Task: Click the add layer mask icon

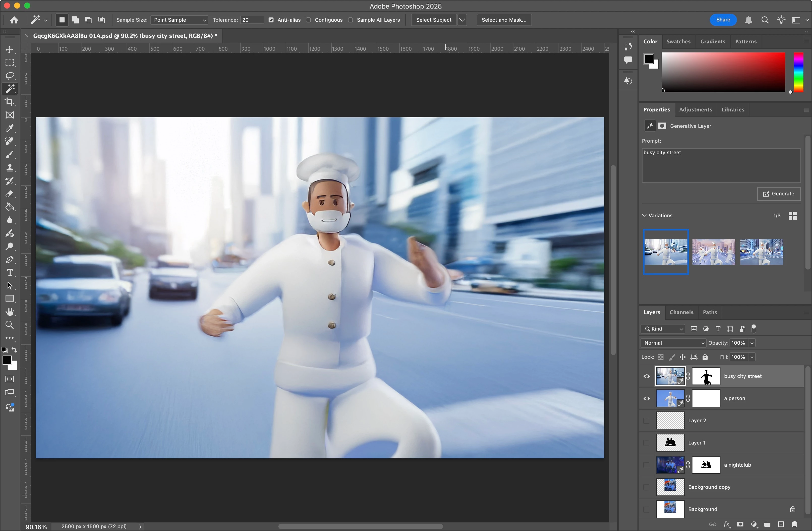Action: point(740,524)
